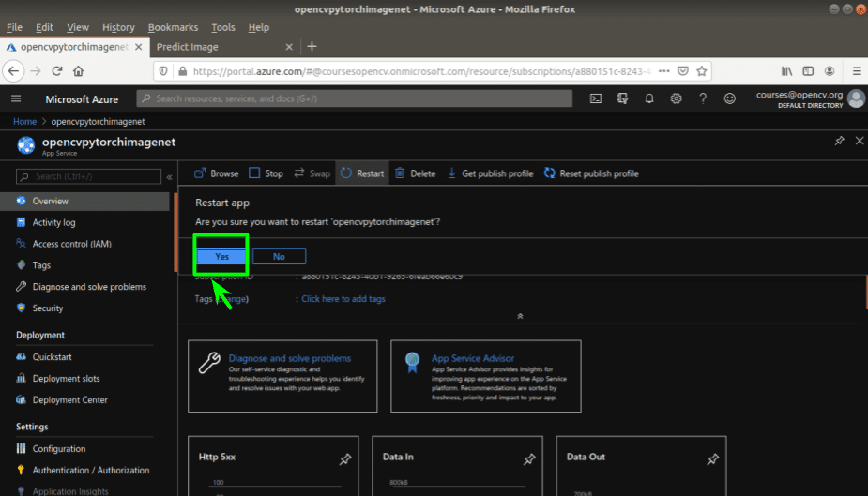
Task: Open the help question mark
Action: point(703,99)
